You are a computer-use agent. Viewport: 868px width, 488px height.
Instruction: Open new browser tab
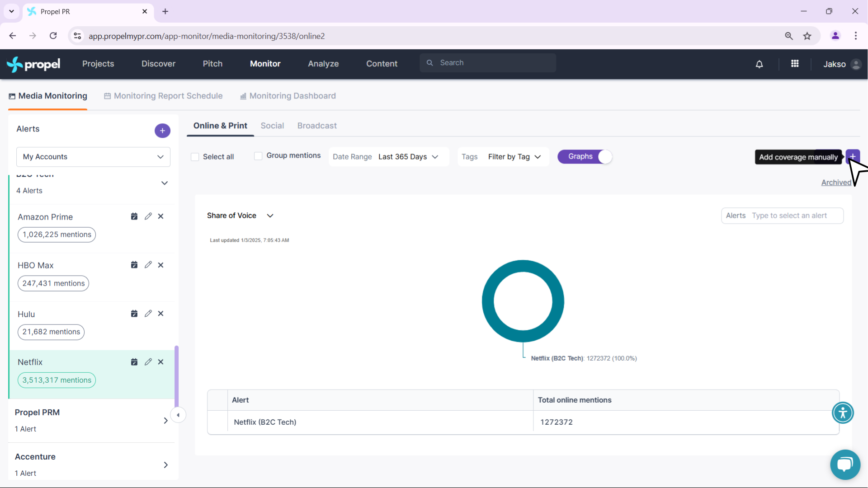click(x=165, y=11)
